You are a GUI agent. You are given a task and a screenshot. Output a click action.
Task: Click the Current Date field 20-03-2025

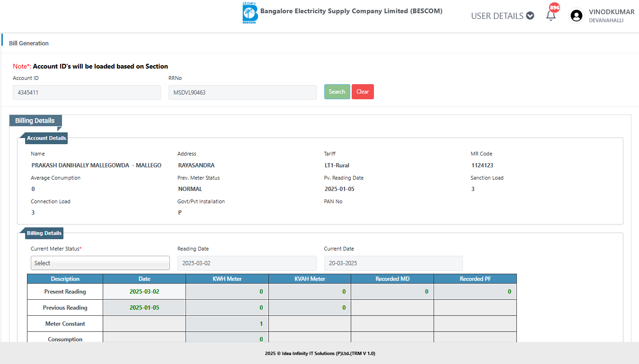coord(393,263)
